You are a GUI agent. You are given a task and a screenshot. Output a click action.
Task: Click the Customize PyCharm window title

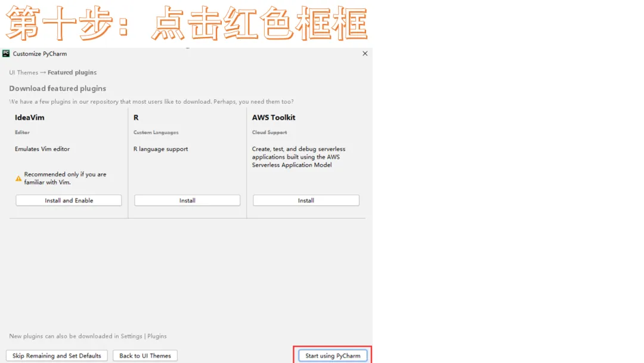pyautogui.click(x=40, y=54)
